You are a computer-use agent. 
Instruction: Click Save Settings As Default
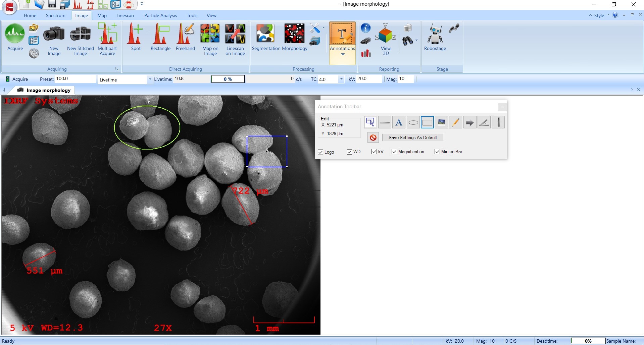point(412,137)
